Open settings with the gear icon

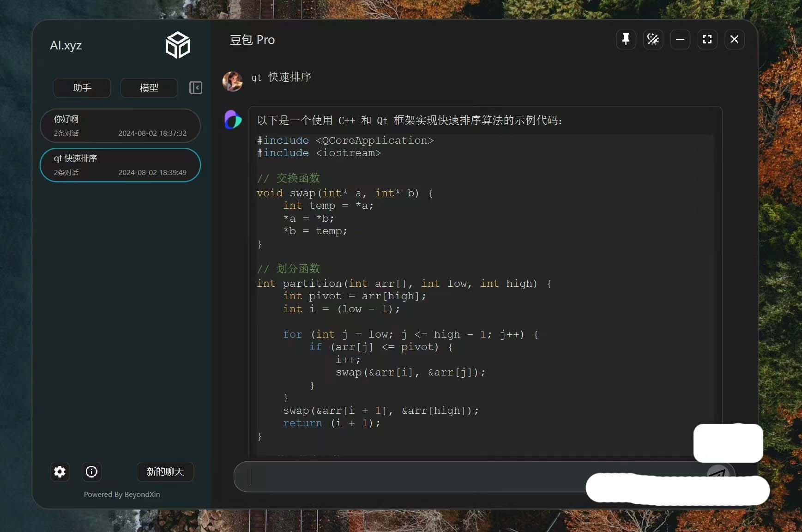pyautogui.click(x=60, y=472)
